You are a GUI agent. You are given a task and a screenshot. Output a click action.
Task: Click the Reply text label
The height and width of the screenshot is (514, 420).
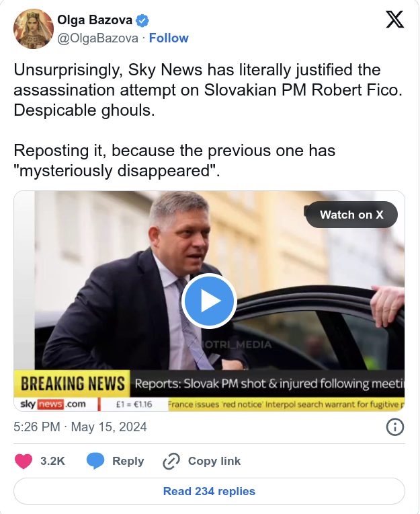pyautogui.click(x=128, y=461)
